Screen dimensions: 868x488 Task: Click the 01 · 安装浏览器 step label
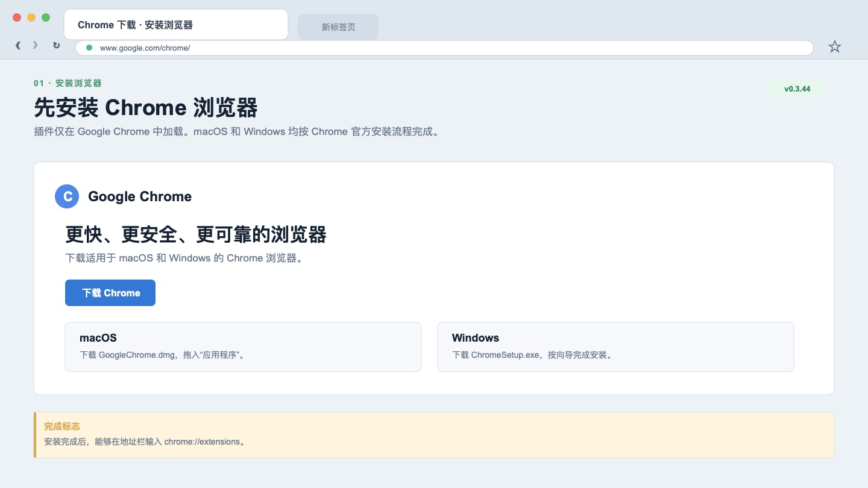(68, 83)
